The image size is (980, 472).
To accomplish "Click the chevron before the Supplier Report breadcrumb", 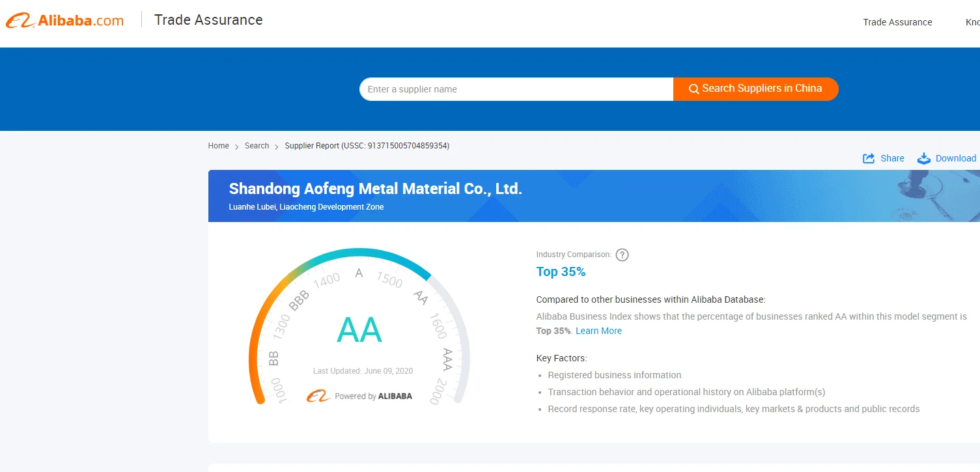I will click(x=277, y=146).
